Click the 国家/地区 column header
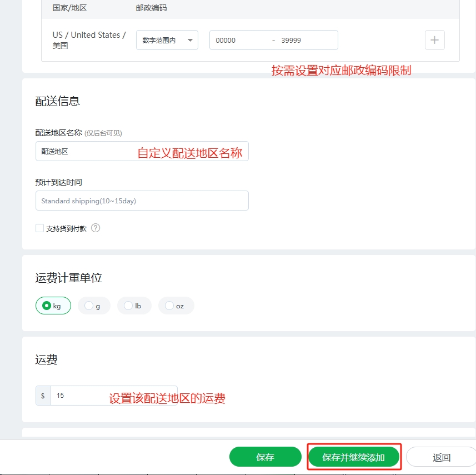476x475 pixels. click(69, 8)
